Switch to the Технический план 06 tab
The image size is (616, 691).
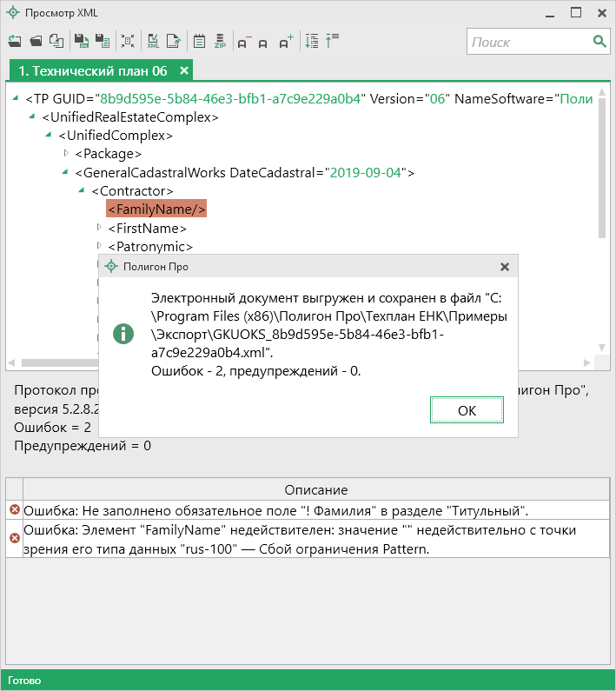(x=93, y=70)
